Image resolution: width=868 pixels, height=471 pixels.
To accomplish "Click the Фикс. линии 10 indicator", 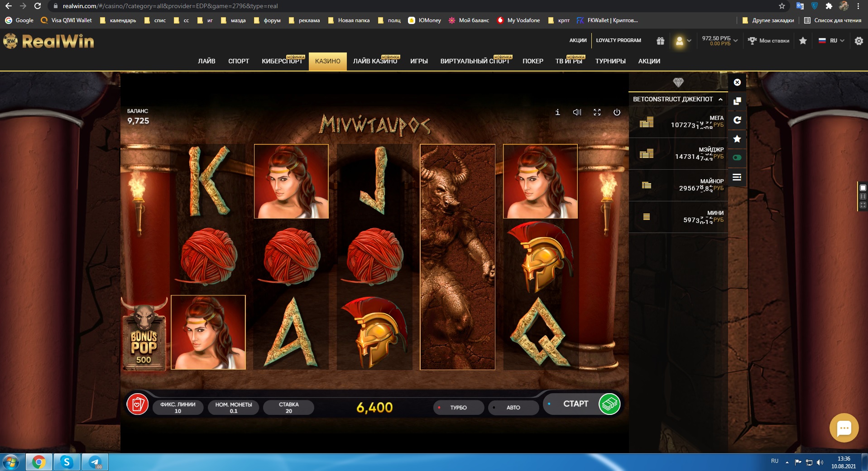I will point(178,408).
